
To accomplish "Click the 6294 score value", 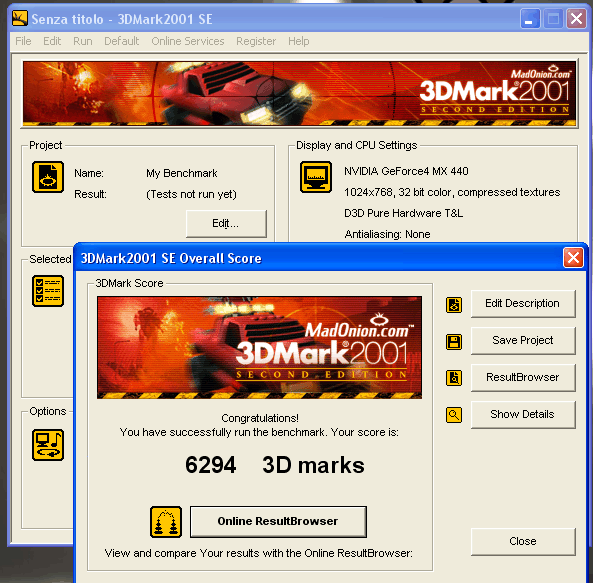I will point(211,465).
